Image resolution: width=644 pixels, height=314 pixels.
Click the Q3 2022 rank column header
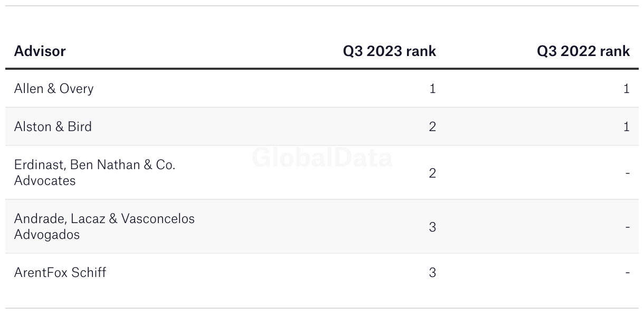coord(583,51)
